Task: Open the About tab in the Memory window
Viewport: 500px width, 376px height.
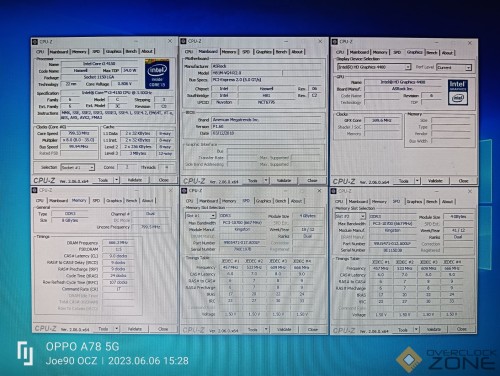Action: pyautogui.click(x=147, y=201)
